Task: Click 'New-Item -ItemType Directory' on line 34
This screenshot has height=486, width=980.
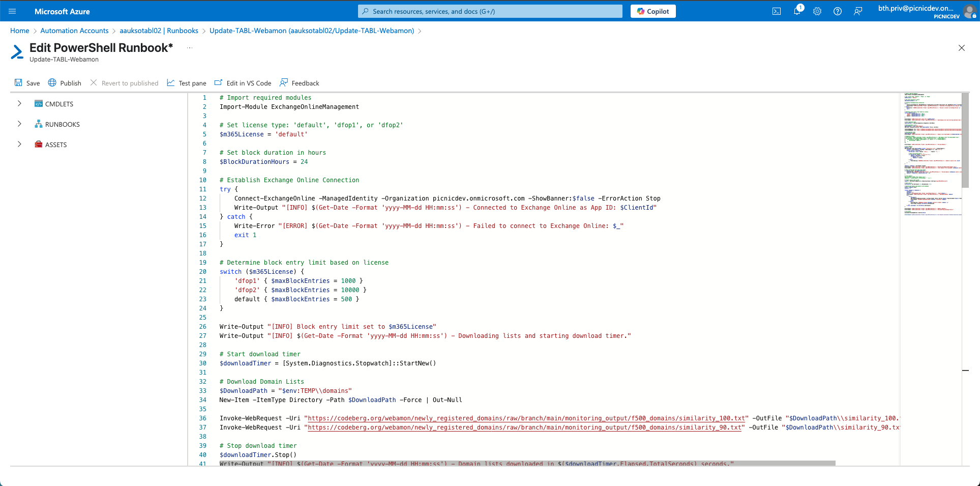Action: (271, 400)
